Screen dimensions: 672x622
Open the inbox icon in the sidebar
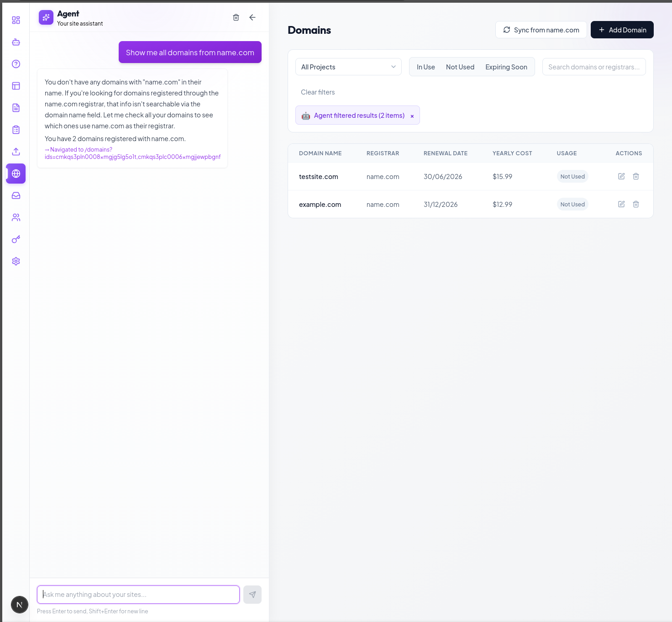tap(16, 195)
